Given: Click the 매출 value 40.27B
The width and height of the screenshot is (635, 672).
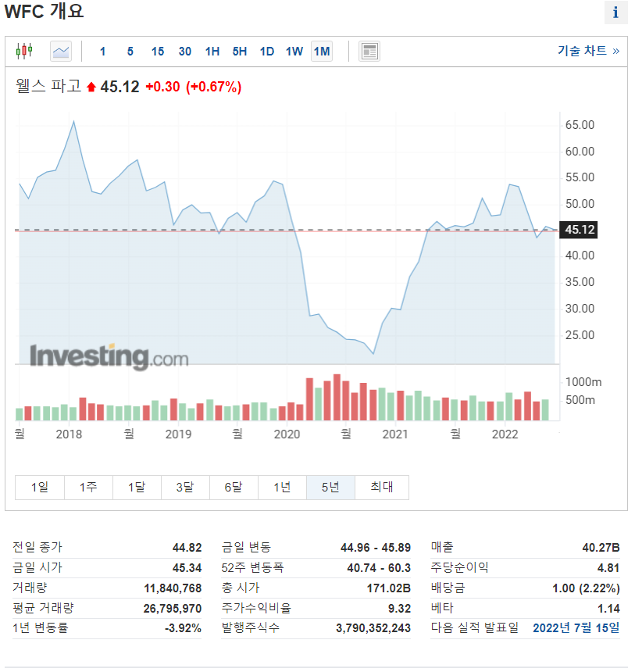Looking at the screenshot, I should point(601,548).
